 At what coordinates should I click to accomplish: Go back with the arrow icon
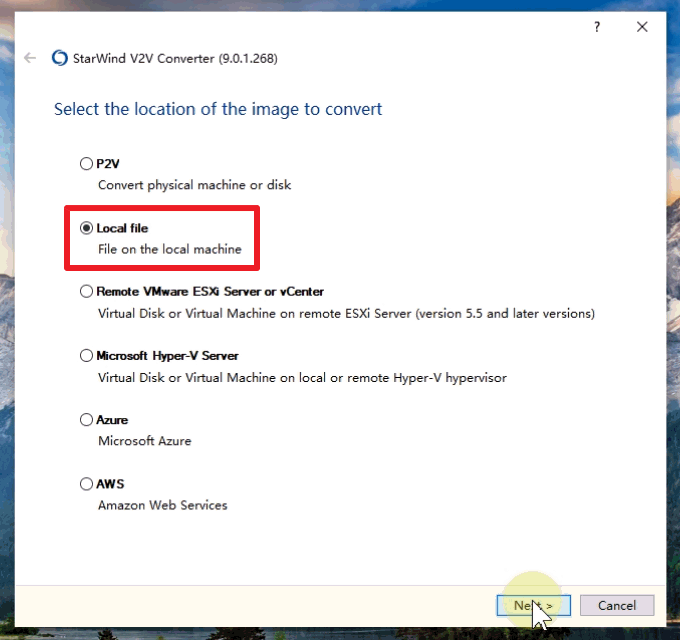pos(30,58)
